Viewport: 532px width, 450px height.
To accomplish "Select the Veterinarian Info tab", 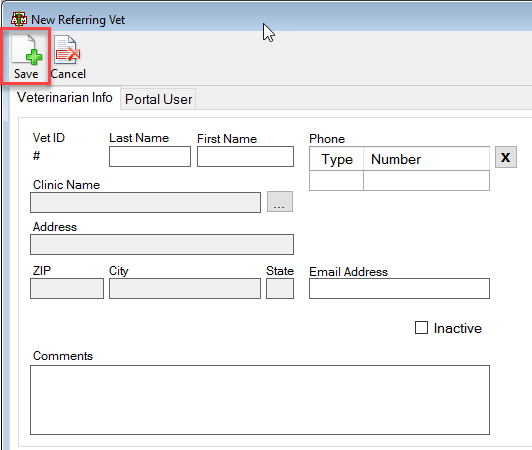I will [64, 97].
